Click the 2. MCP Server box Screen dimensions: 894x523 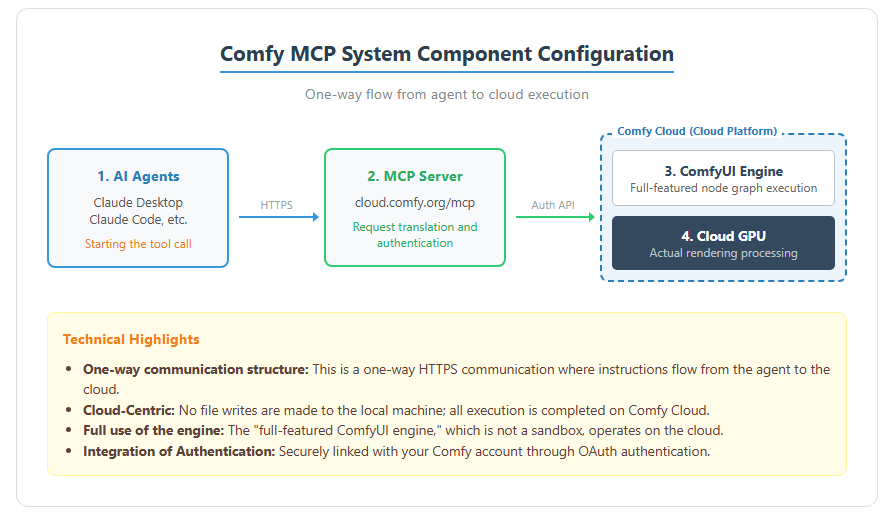[x=415, y=208]
